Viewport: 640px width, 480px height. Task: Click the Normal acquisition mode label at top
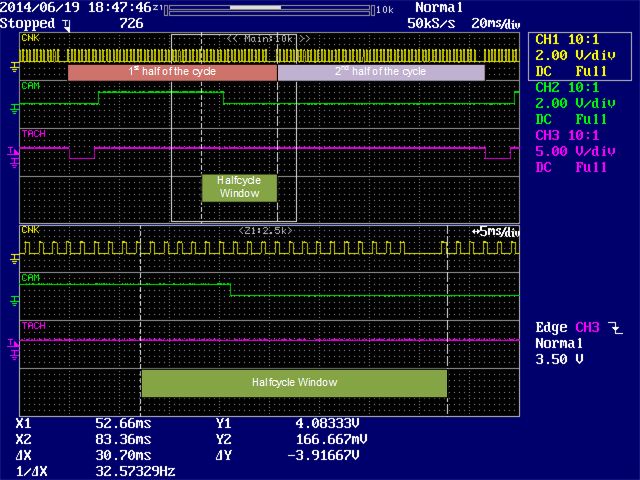point(439,7)
